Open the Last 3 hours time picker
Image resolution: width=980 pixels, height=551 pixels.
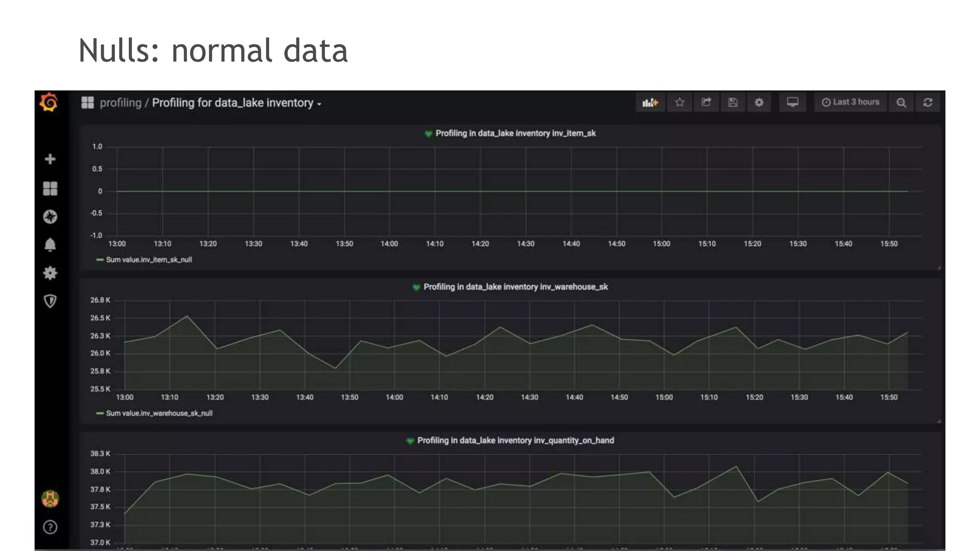[x=850, y=102]
